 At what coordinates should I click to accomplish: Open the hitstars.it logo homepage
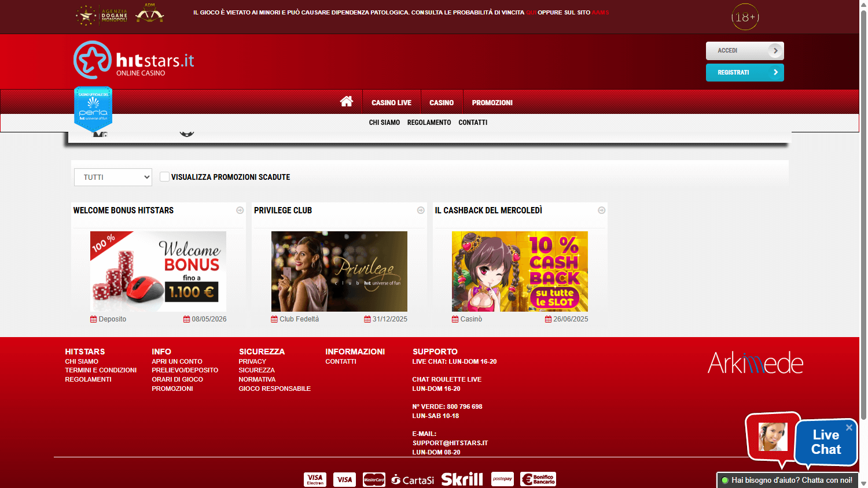pyautogui.click(x=134, y=60)
